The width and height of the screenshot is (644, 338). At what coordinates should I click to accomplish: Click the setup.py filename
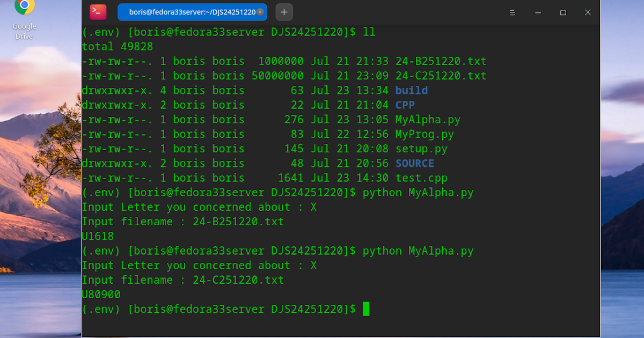tap(422, 149)
